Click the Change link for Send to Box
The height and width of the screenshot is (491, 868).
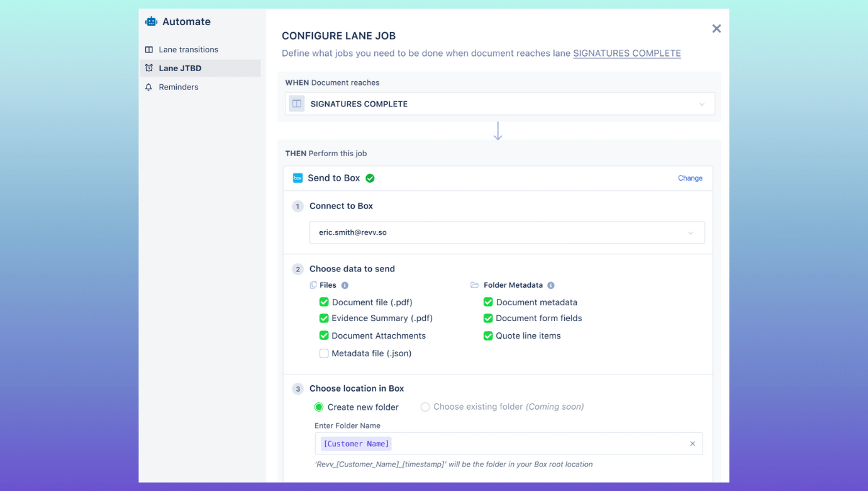click(x=690, y=178)
